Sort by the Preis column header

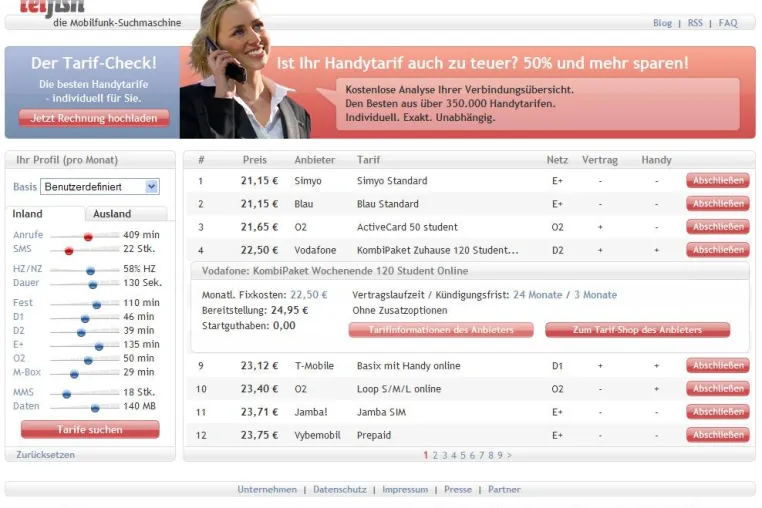coord(255,160)
